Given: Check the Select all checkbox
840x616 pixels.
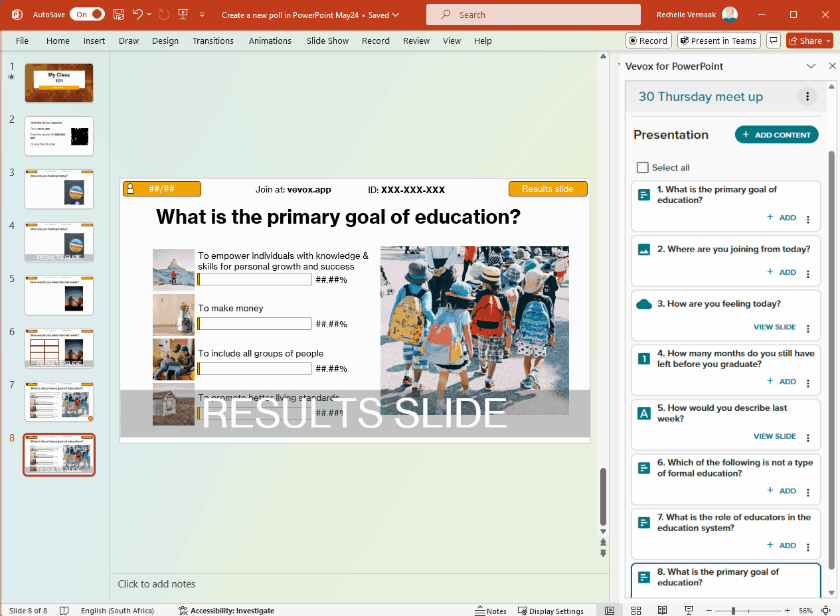Looking at the screenshot, I should tap(642, 167).
